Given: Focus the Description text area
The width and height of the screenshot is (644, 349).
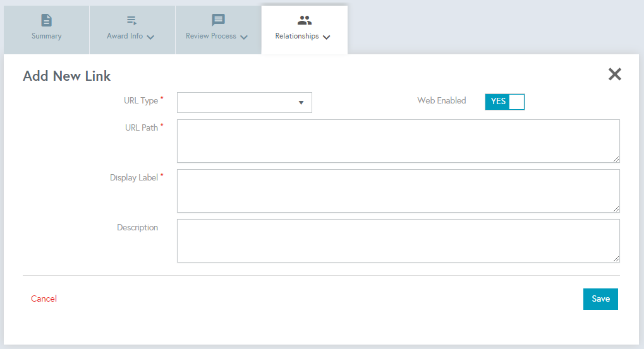Looking at the screenshot, I should click(x=398, y=240).
